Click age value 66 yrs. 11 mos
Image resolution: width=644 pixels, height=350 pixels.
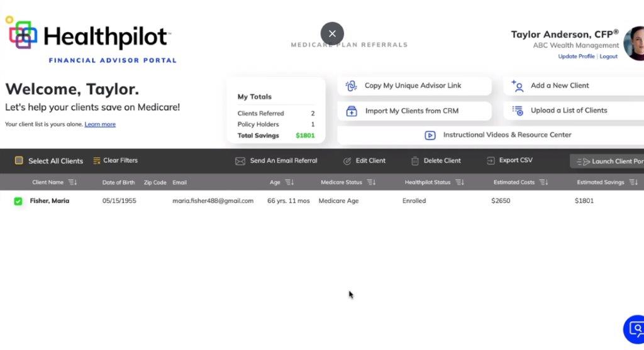coord(288,201)
